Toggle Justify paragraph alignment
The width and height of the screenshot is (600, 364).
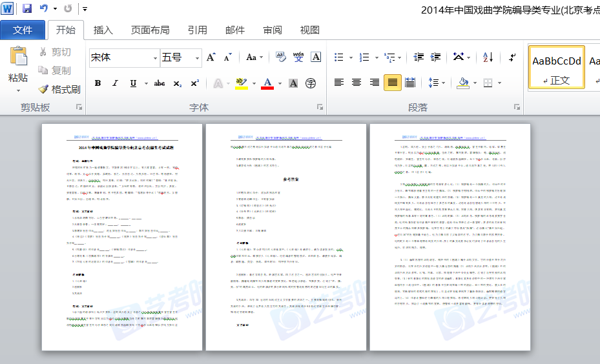pyautogui.click(x=392, y=83)
